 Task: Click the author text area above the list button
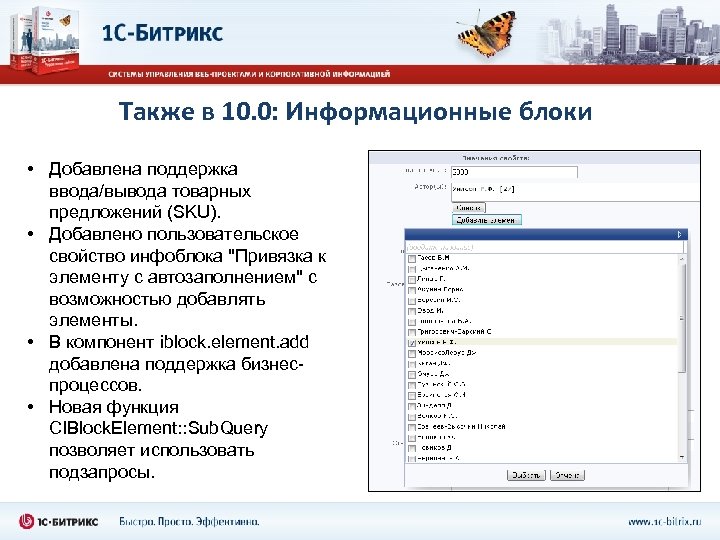point(575,192)
